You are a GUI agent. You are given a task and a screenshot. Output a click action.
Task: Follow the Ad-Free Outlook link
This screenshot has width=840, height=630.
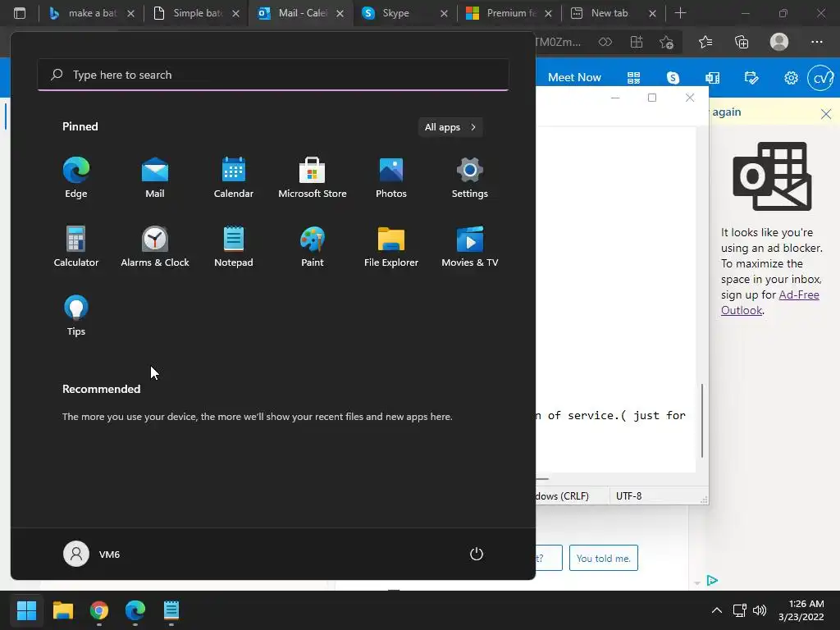(769, 302)
